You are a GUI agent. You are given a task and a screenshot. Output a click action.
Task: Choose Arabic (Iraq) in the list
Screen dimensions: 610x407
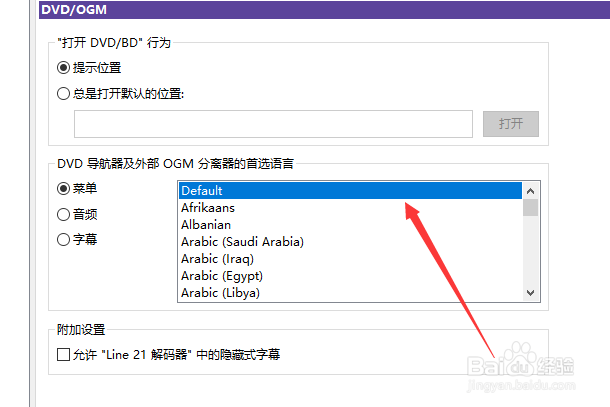click(350, 259)
